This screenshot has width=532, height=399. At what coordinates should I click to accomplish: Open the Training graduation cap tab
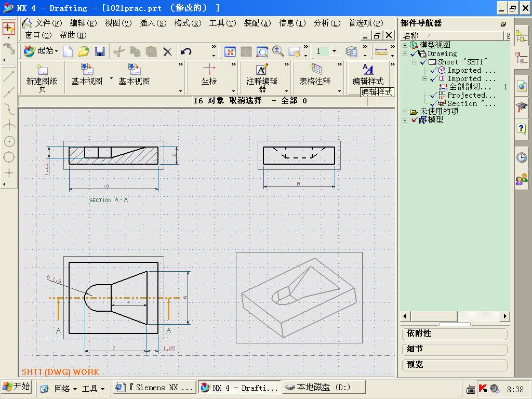tap(521, 108)
